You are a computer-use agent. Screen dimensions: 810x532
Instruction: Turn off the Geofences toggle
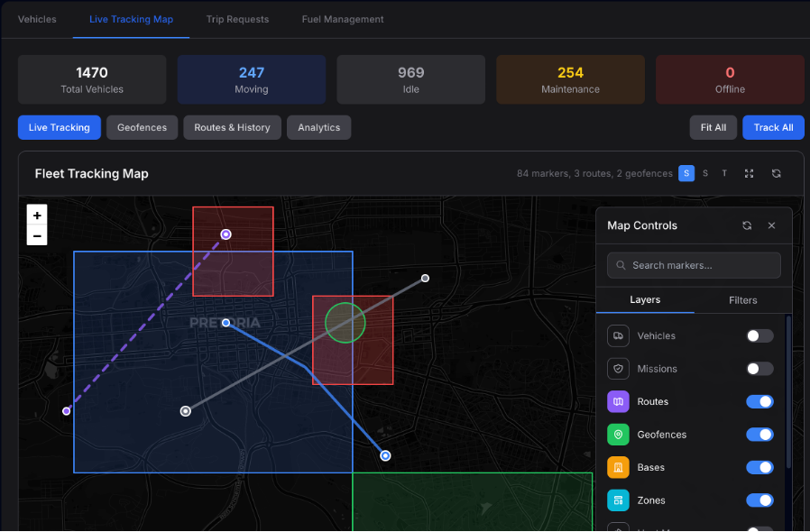pos(759,434)
